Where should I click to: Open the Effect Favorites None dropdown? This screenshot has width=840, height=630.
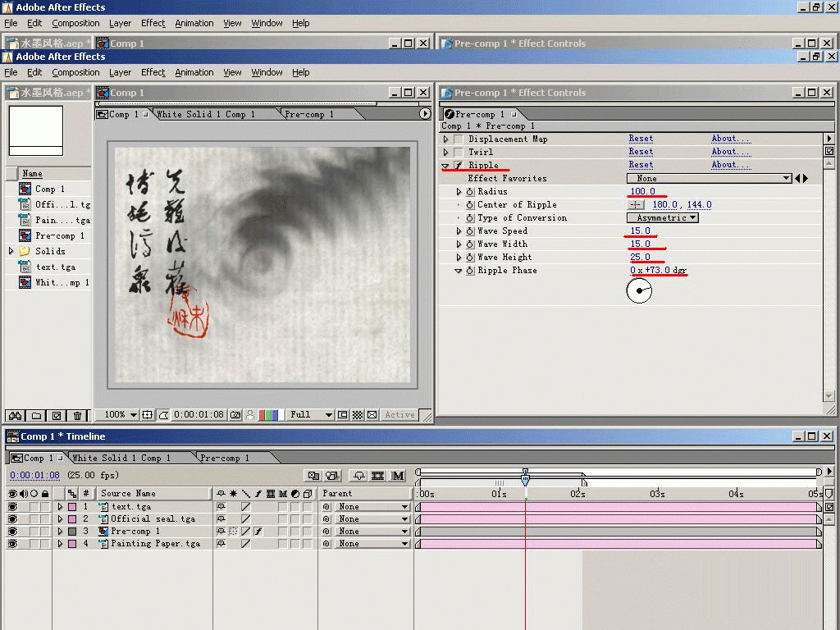click(710, 178)
